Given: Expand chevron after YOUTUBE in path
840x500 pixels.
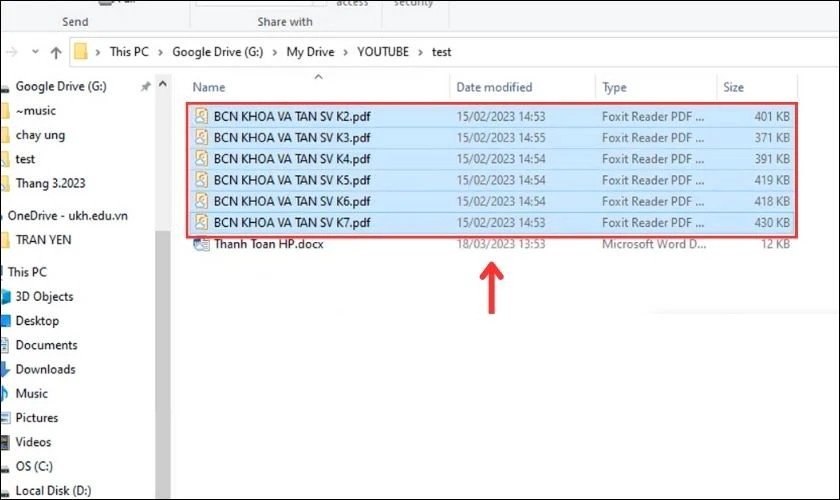Looking at the screenshot, I should [x=421, y=52].
